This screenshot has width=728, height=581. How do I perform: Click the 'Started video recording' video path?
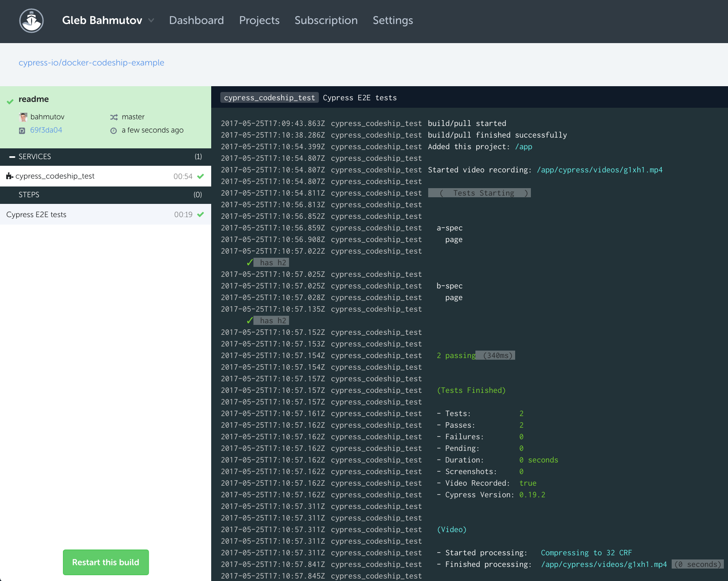(x=600, y=170)
